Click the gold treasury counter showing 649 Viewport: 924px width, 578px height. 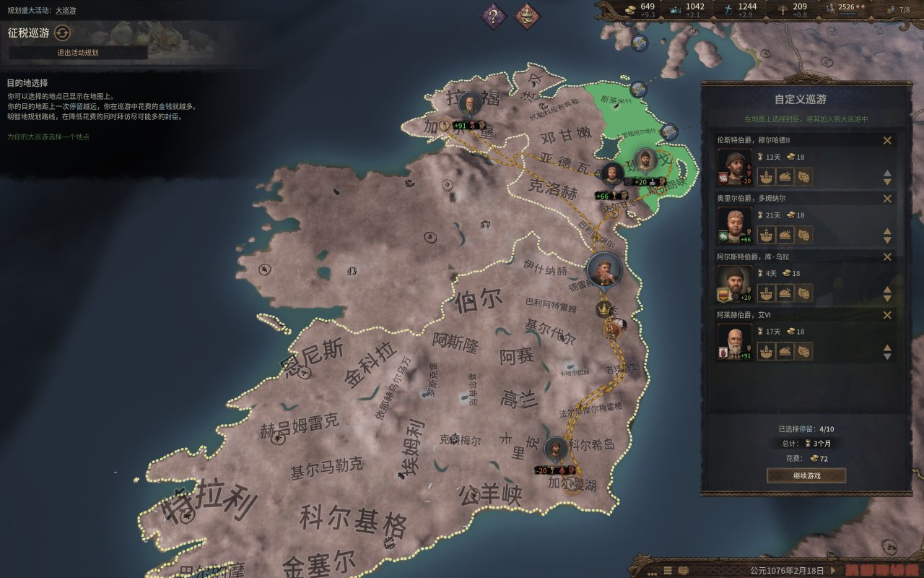pos(640,10)
